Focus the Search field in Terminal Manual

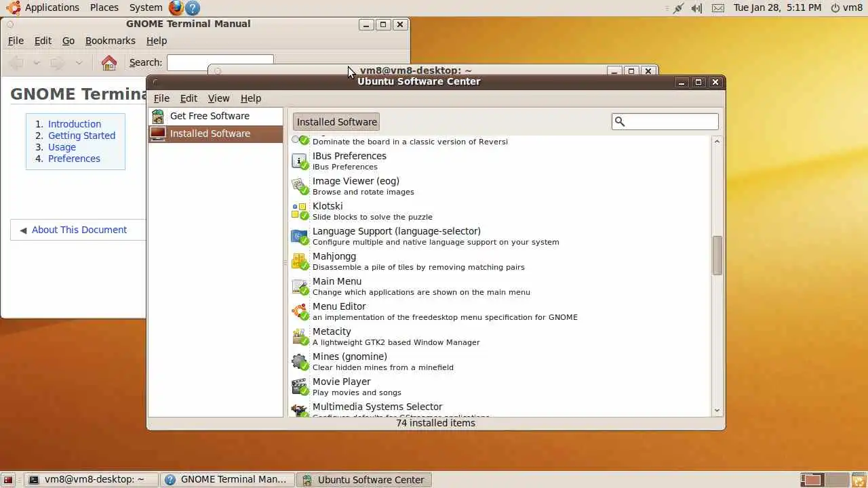point(220,62)
